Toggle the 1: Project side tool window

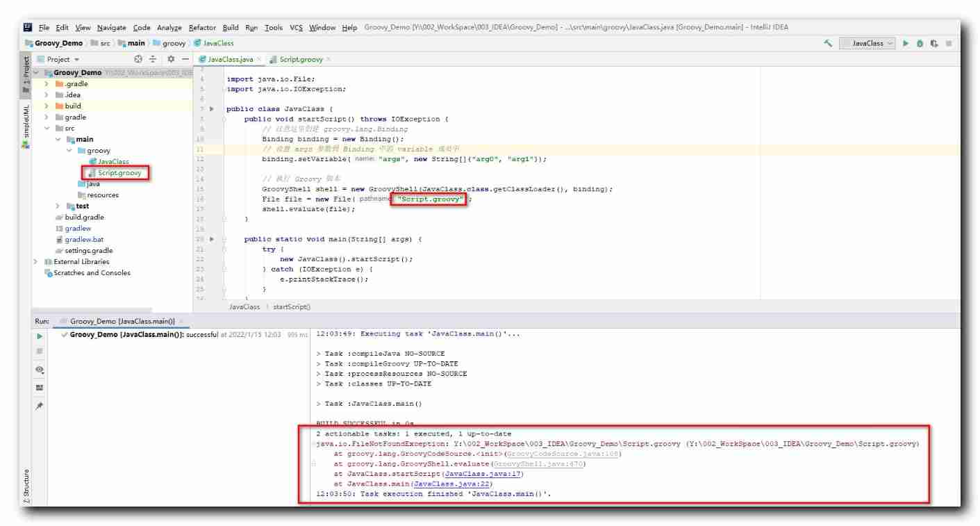click(26, 75)
